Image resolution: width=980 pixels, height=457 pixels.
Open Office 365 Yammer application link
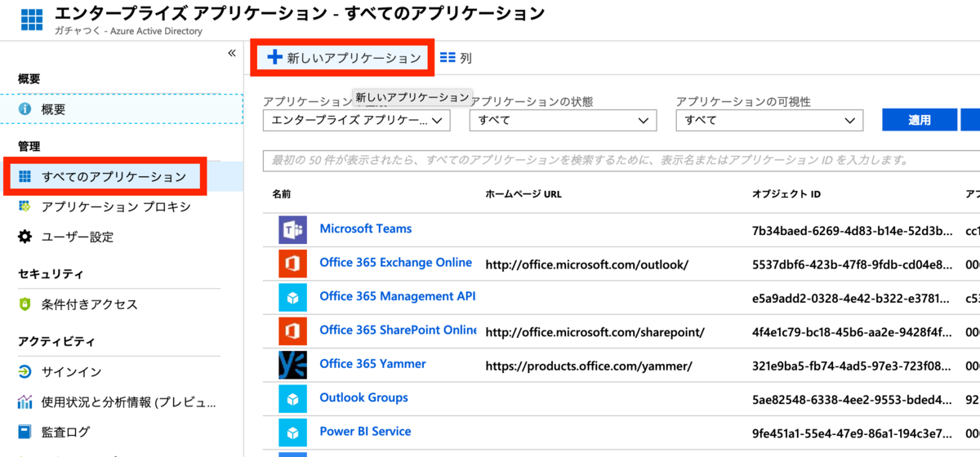point(372,364)
